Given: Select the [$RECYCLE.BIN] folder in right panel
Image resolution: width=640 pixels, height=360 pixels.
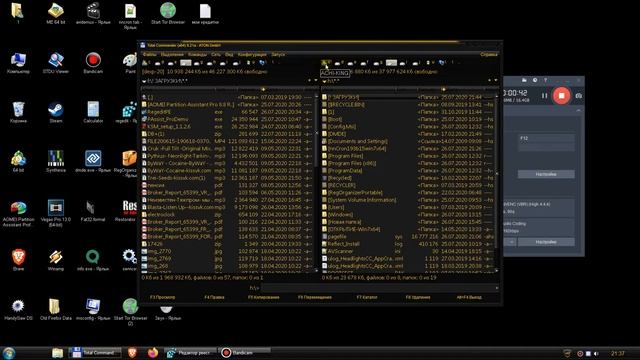Looking at the screenshot, I should tap(408, 104).
